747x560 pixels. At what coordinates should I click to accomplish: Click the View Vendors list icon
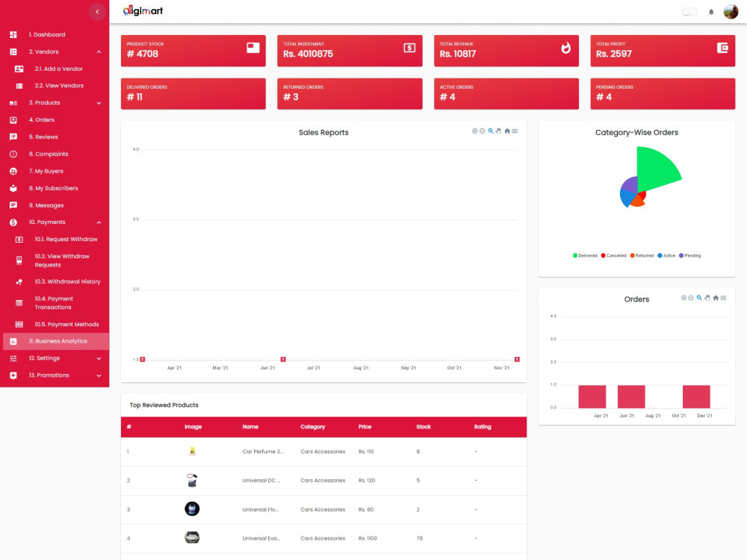coord(19,86)
